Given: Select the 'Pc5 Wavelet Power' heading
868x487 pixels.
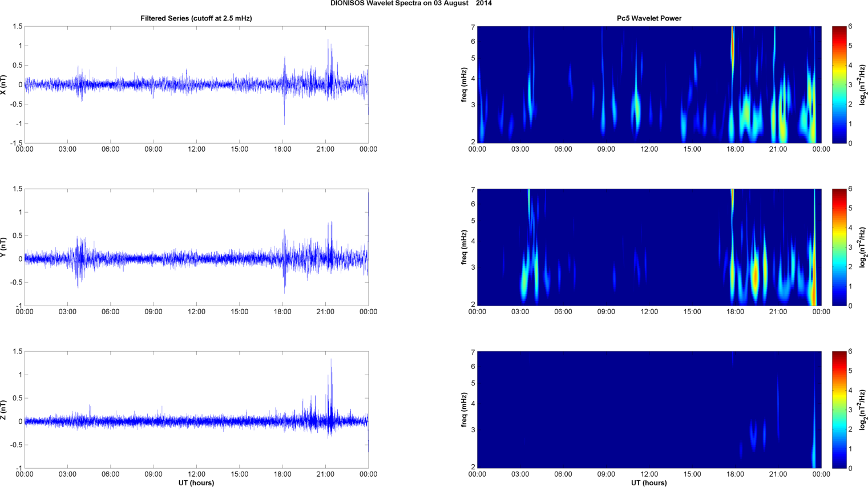Looking at the screenshot, I should [x=649, y=18].
